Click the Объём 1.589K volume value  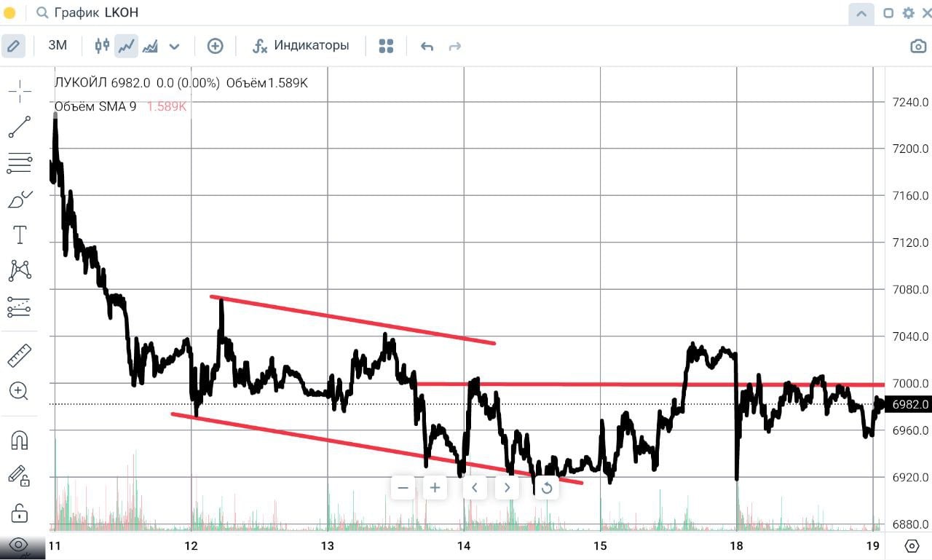pos(267,83)
